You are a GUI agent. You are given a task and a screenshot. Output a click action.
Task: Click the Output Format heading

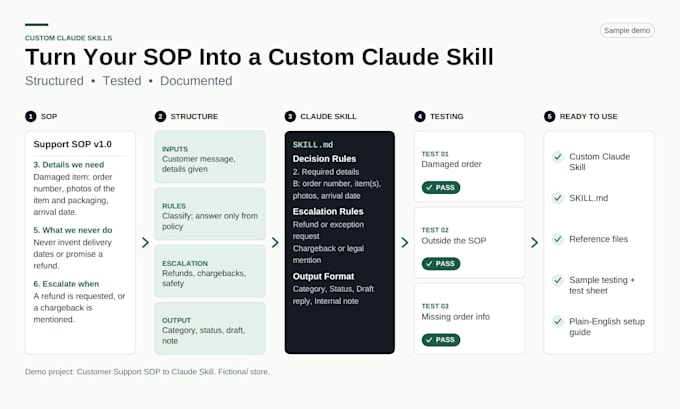click(323, 276)
